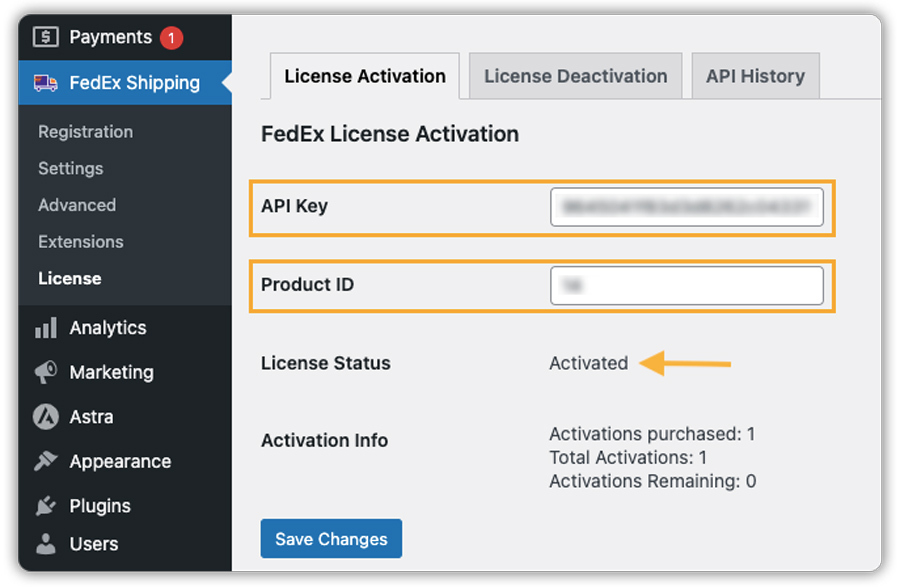Click the Users person icon

(x=46, y=544)
